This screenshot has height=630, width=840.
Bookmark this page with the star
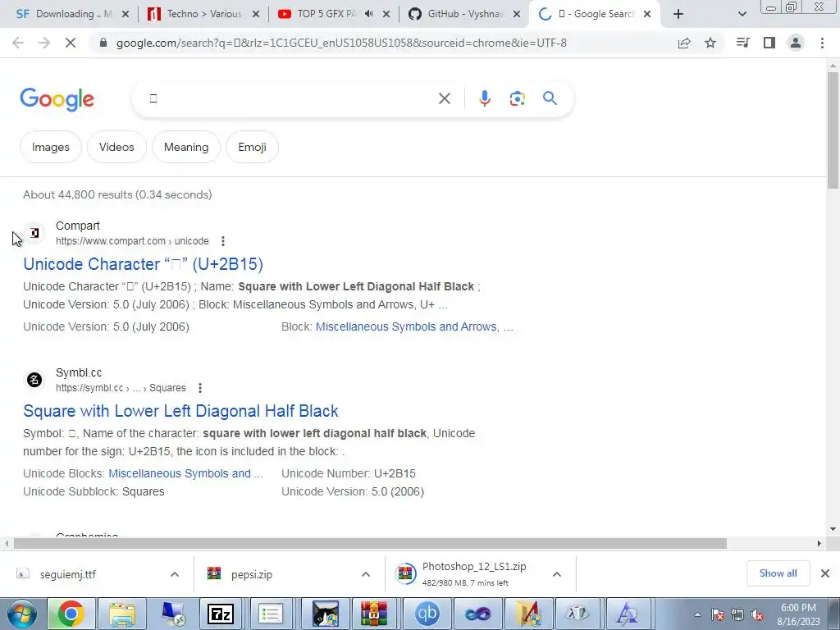pyautogui.click(x=710, y=43)
